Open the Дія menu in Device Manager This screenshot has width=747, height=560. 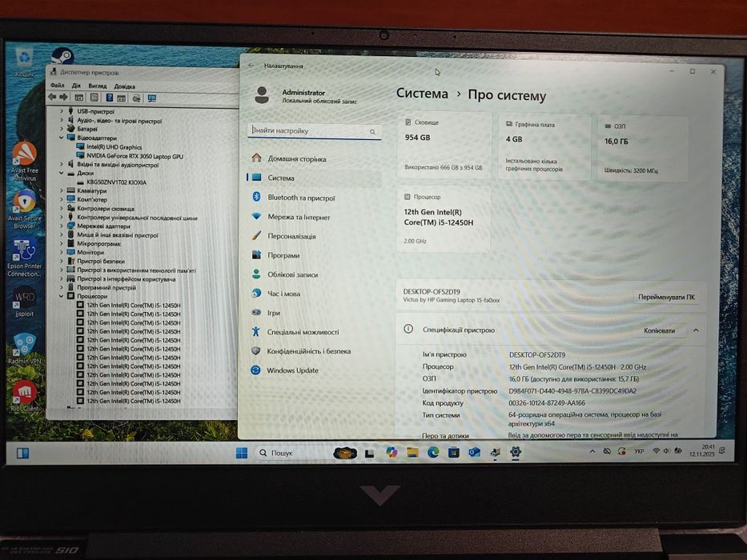coord(76,86)
